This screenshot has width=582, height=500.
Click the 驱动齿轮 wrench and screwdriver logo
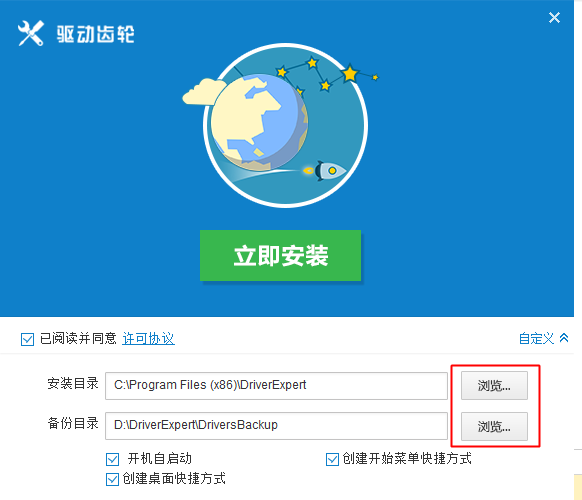point(31,33)
